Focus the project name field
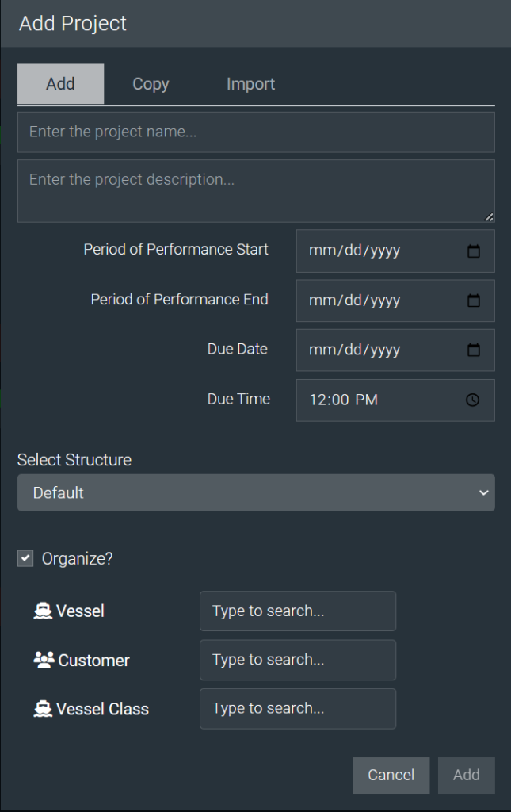Viewport: 511px width, 812px height. coord(256,132)
